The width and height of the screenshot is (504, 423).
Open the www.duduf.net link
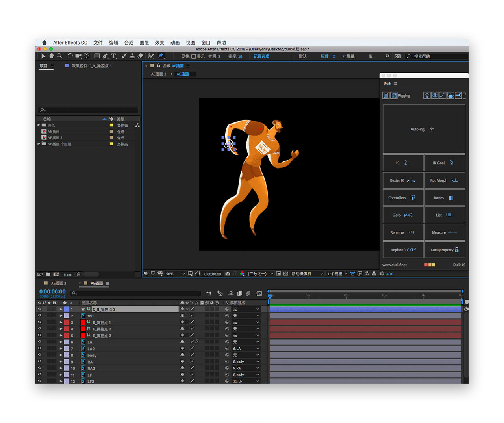(x=394, y=265)
